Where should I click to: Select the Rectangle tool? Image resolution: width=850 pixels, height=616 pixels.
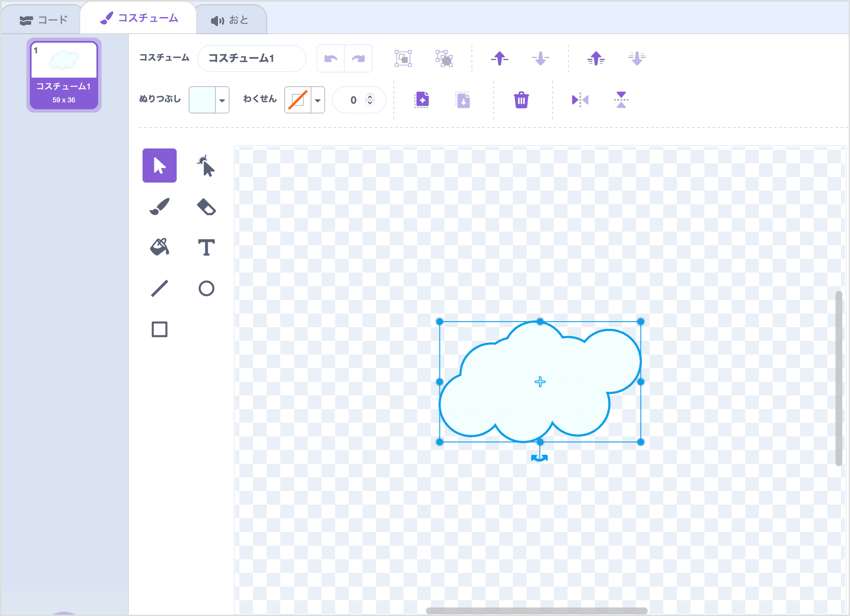click(159, 328)
